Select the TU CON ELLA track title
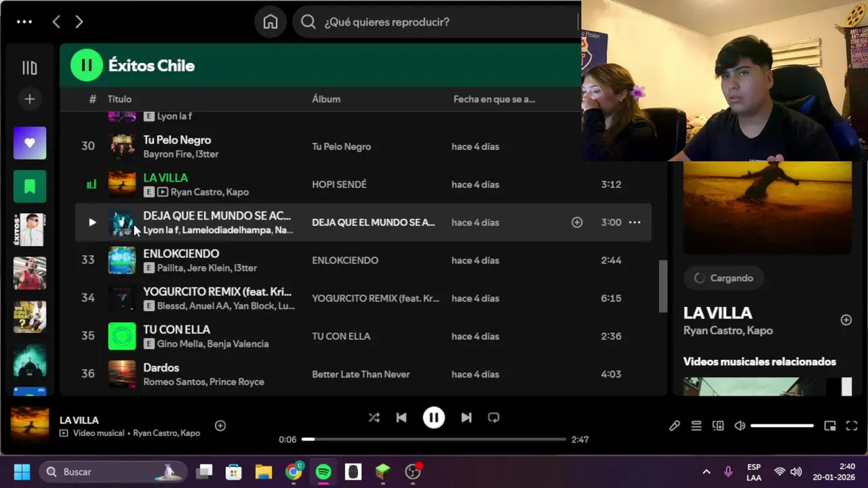This screenshot has width=868, height=488. click(x=176, y=329)
